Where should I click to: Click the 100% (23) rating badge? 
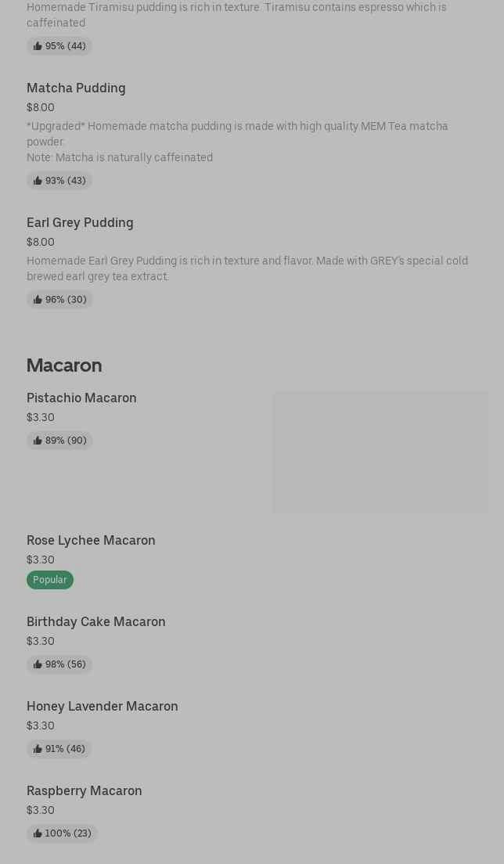pyautogui.click(x=63, y=833)
